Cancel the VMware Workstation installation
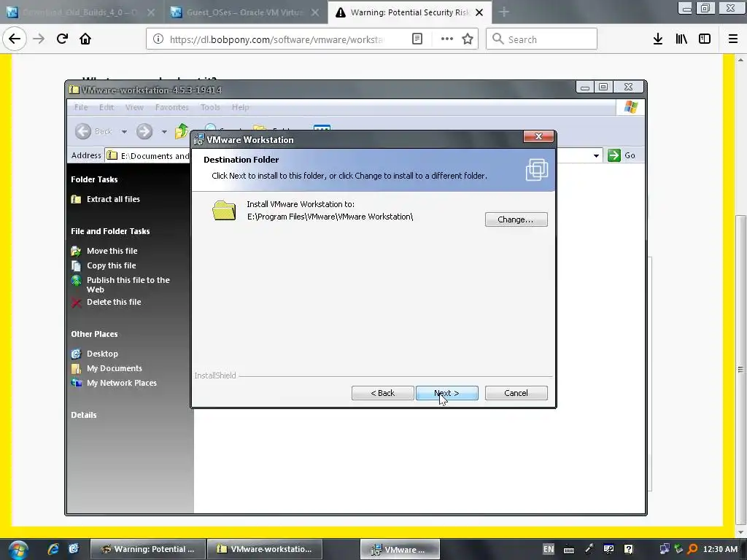Screen dimensions: 747x560 coord(516,393)
